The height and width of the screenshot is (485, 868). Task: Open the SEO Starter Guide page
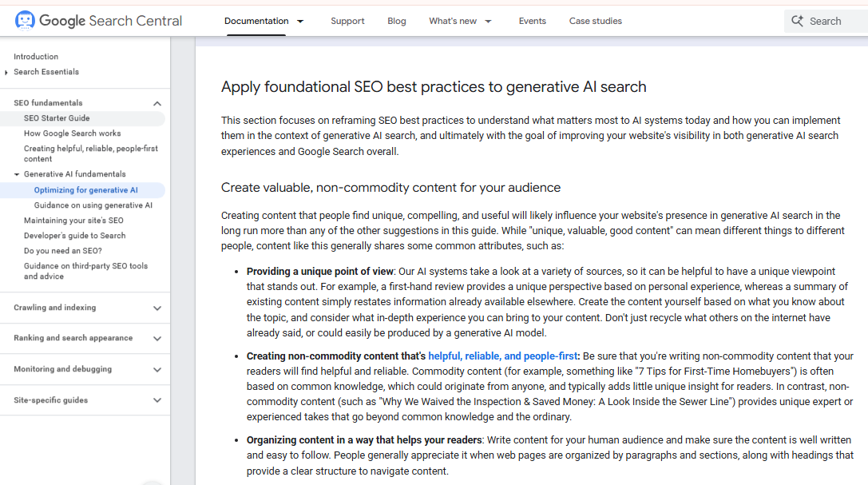[57, 118]
